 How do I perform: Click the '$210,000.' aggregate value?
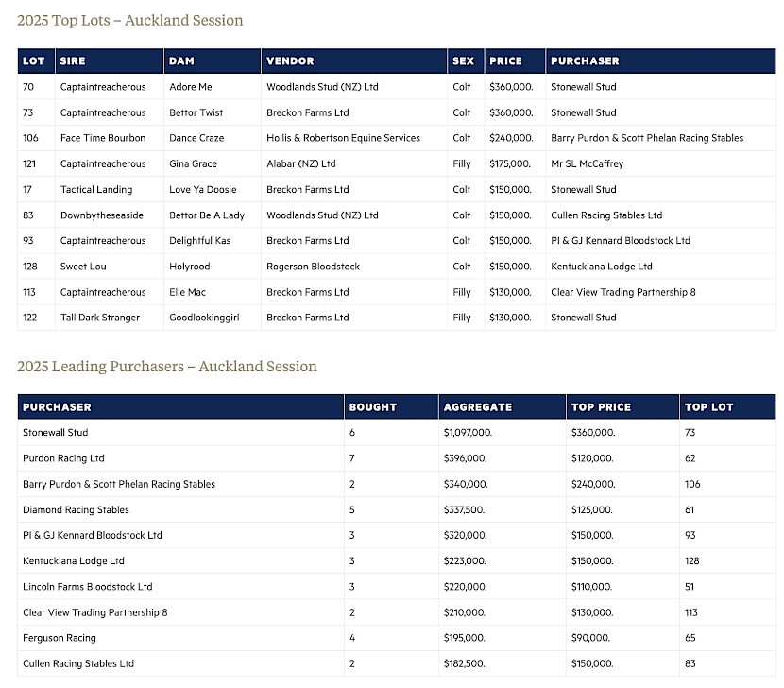(465, 612)
